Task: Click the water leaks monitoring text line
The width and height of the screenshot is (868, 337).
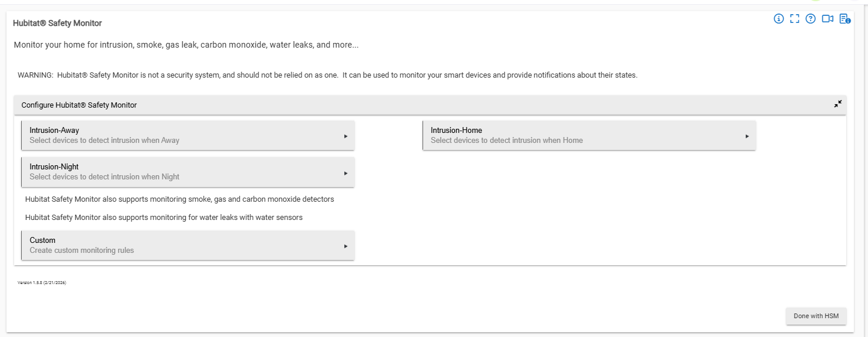Action: 164,218
